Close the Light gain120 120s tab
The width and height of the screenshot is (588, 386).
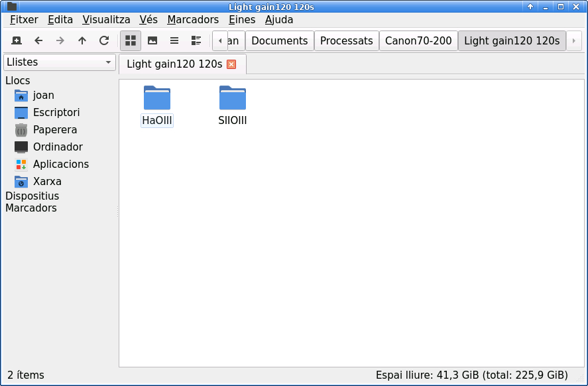coord(231,64)
